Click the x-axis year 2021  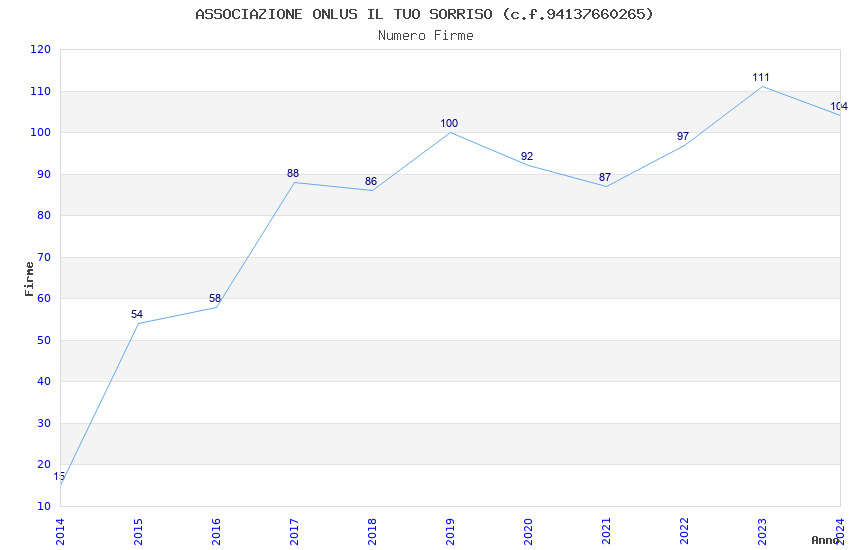tap(607, 532)
